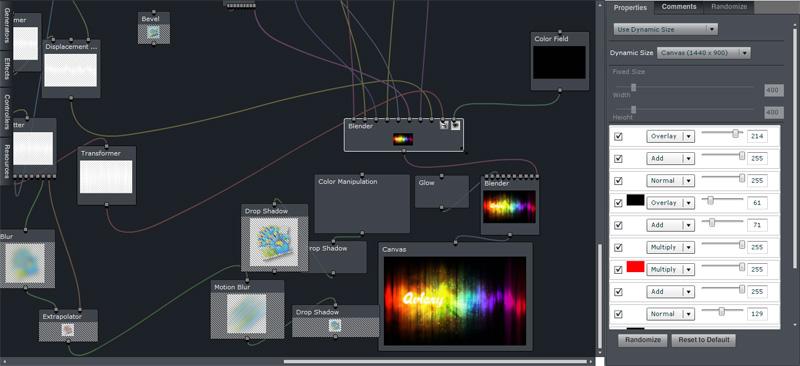The image size is (800, 366).
Task: Click the Canvas node's rainbow preview image
Action: pyautogui.click(x=455, y=301)
